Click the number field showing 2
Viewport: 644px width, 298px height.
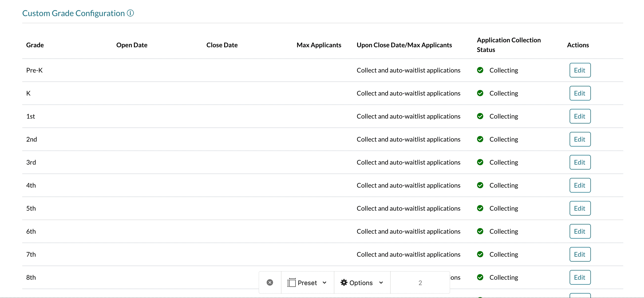tap(420, 282)
